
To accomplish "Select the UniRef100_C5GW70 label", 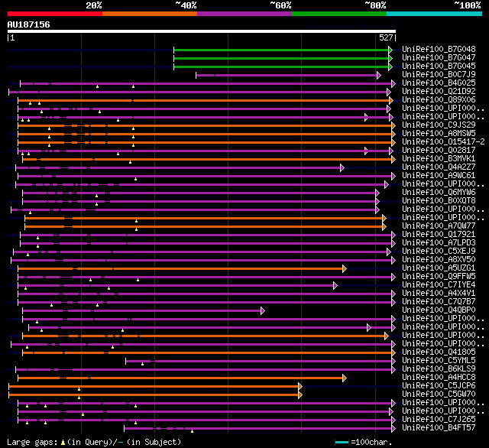I will click(x=439, y=394).
